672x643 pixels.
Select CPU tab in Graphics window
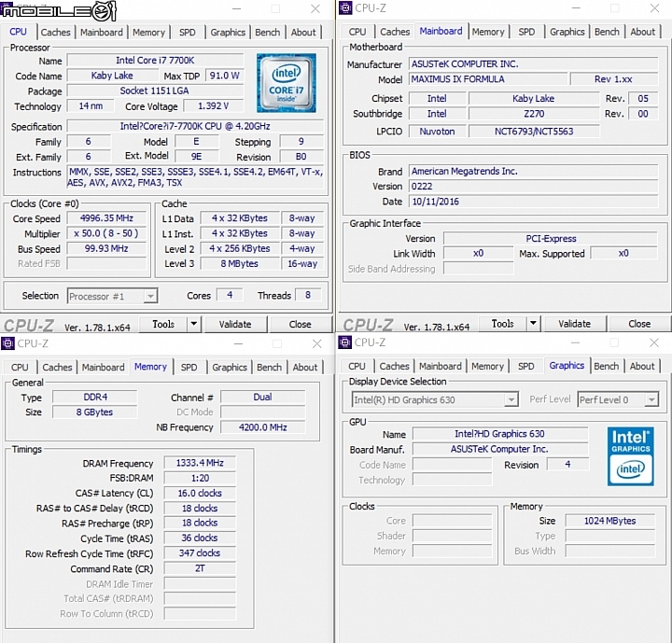pos(357,366)
